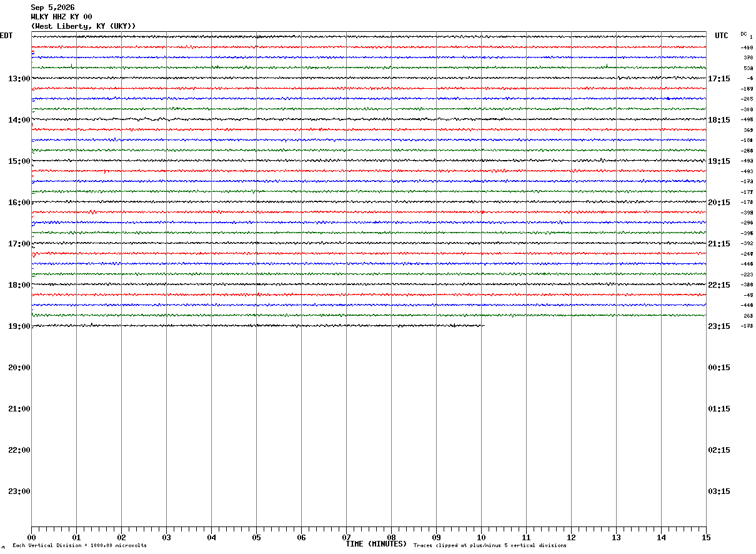Click the Traces clipped footnote text
This screenshot has height=554, width=756.
point(490,546)
